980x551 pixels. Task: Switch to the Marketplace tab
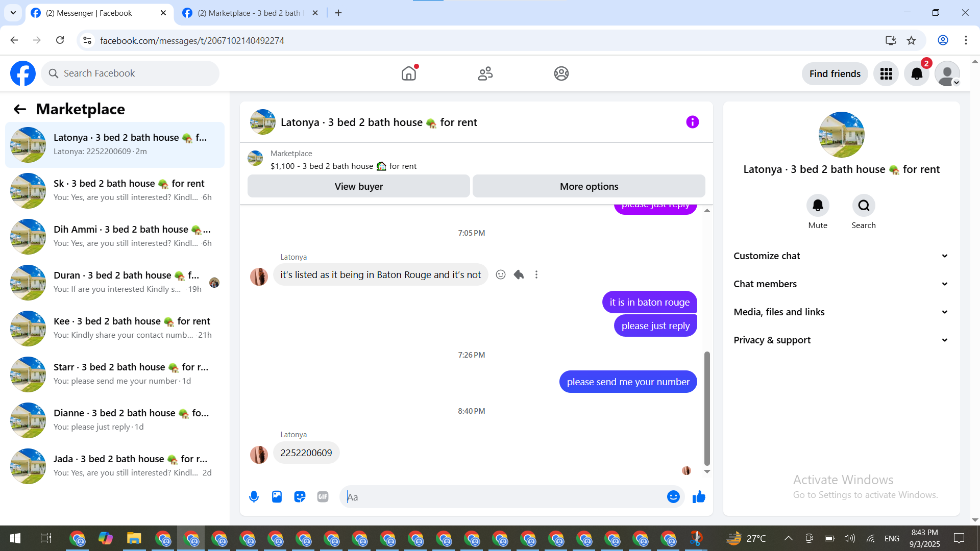click(x=250, y=13)
